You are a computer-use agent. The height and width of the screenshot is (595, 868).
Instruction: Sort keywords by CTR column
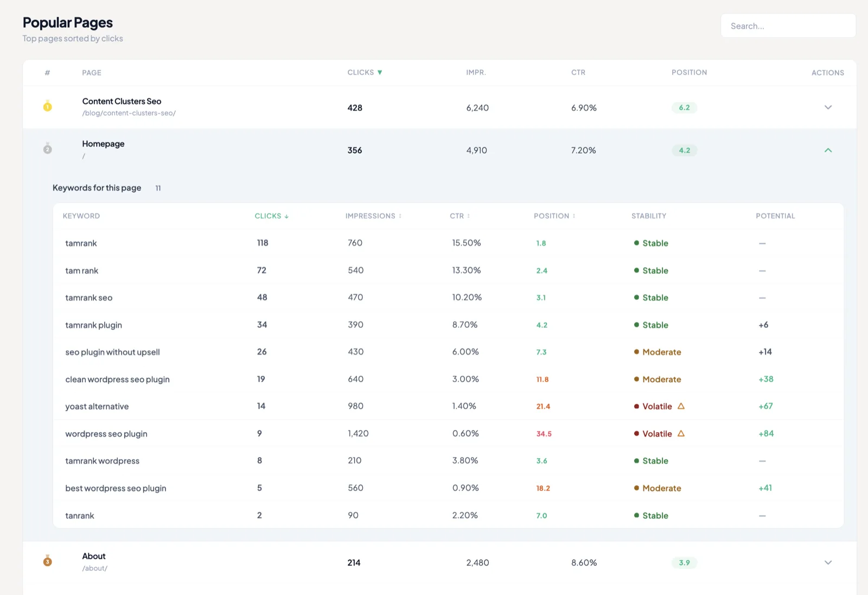click(460, 216)
